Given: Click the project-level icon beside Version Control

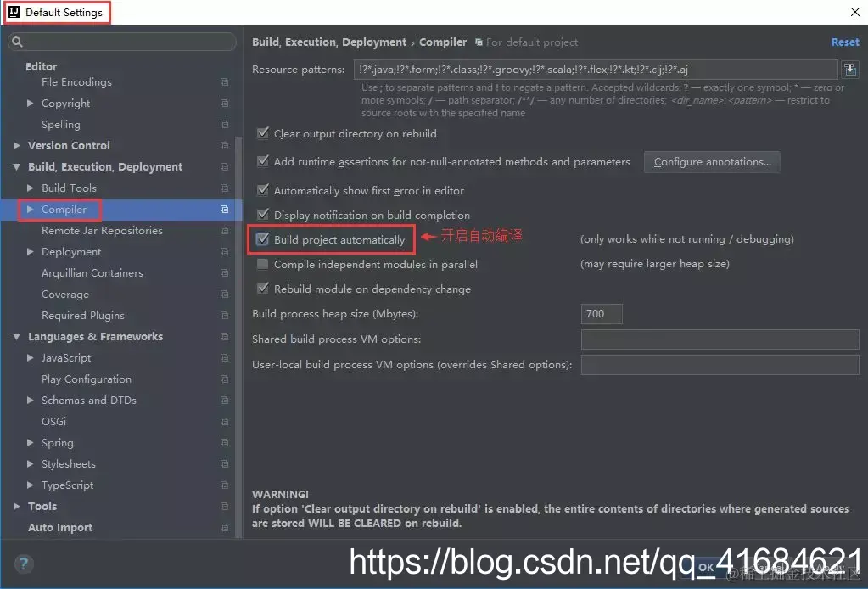Looking at the screenshot, I should pos(224,146).
